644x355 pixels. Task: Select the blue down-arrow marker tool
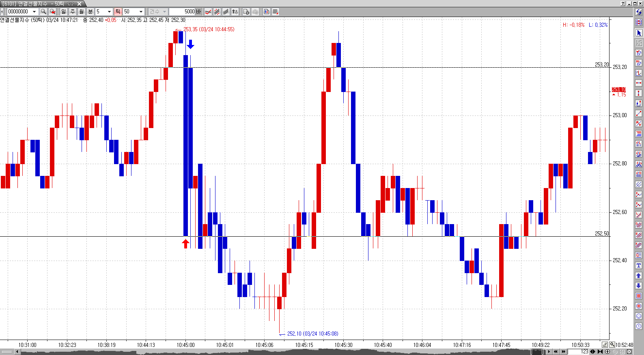(639, 286)
